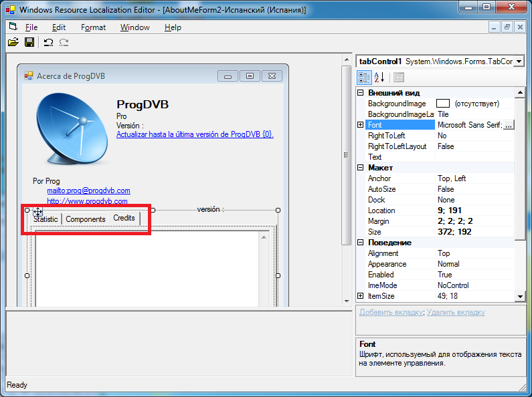Open the Format menu
Image resolution: width=532 pixels, height=397 pixels.
click(93, 27)
